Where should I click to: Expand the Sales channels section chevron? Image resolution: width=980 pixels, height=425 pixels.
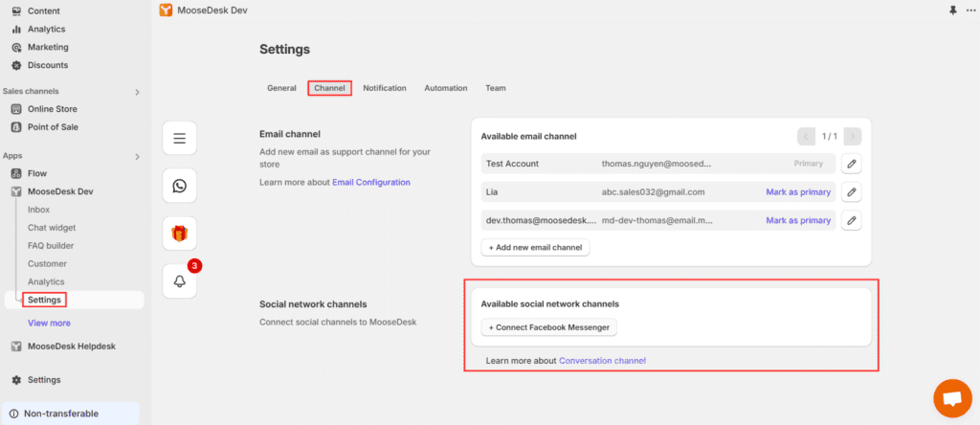coord(138,93)
